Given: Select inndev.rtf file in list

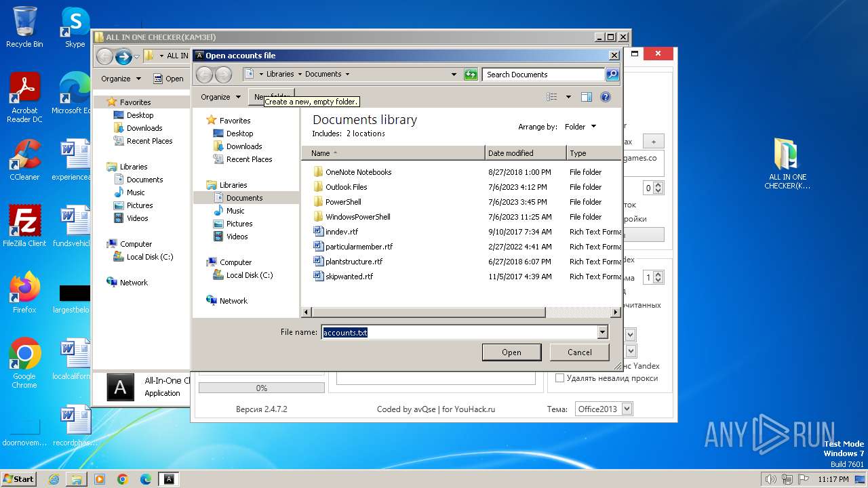Looking at the screenshot, I should [x=341, y=232].
